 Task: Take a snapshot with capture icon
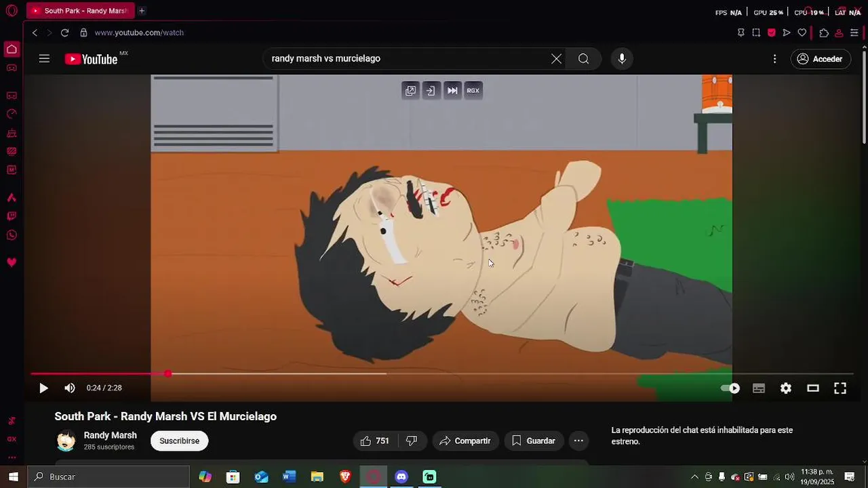[756, 33]
